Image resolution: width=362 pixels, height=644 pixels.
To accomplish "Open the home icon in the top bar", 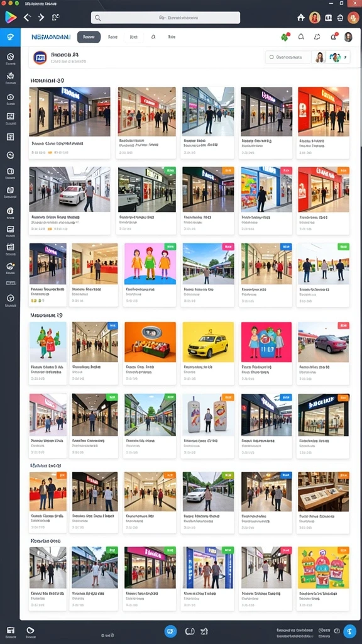I will tap(301, 17).
